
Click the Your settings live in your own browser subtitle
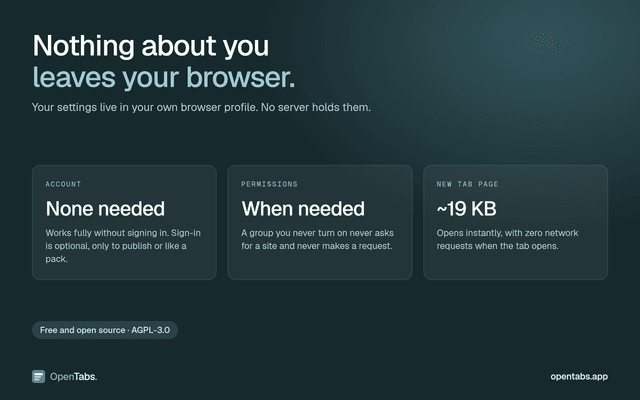click(201, 107)
